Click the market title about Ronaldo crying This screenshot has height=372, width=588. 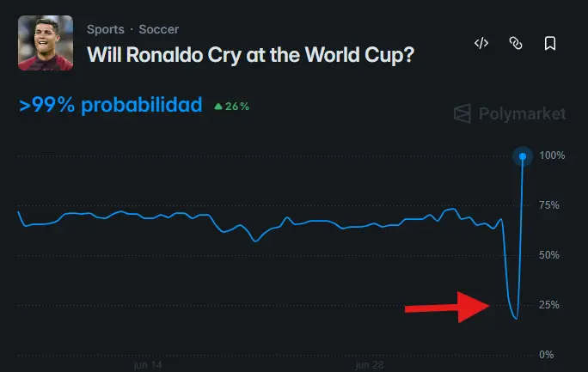tap(250, 55)
